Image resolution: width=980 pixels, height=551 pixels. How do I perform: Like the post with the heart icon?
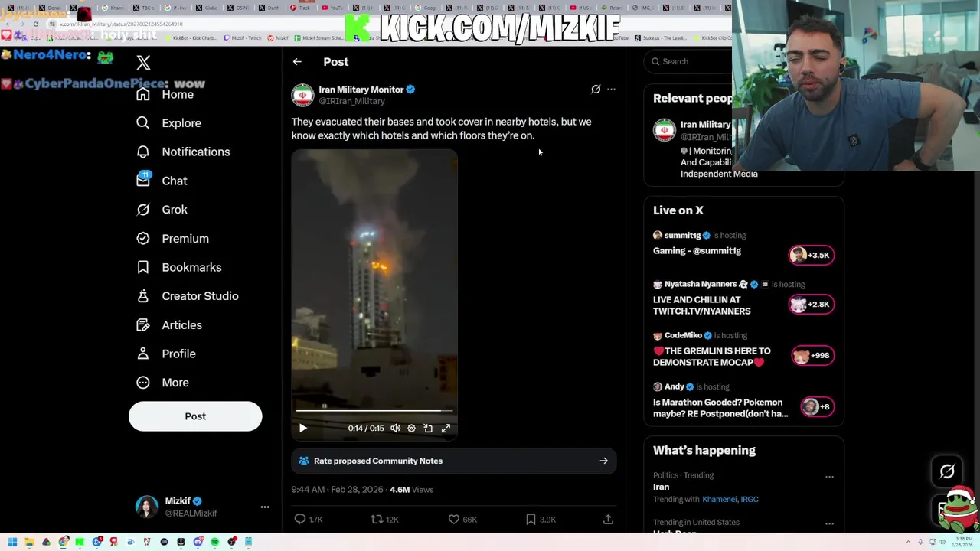click(x=454, y=519)
